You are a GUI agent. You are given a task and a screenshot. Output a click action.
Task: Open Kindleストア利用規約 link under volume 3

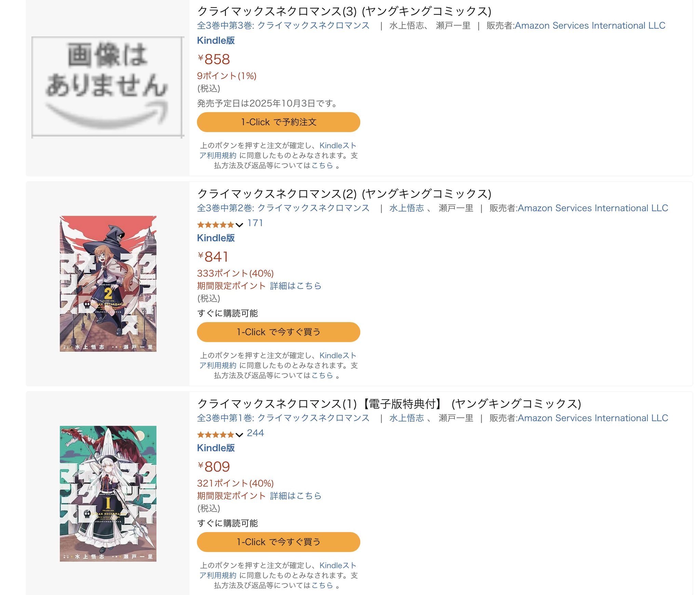278,151
